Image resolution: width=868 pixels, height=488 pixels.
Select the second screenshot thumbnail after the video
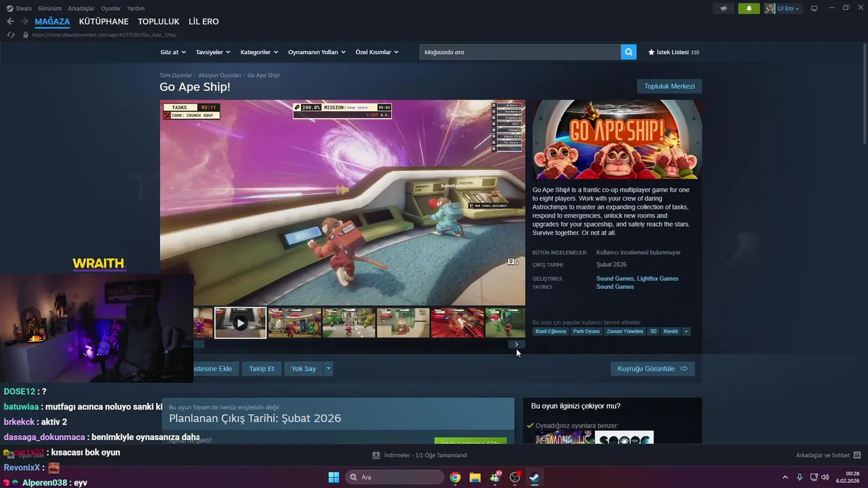click(x=349, y=323)
